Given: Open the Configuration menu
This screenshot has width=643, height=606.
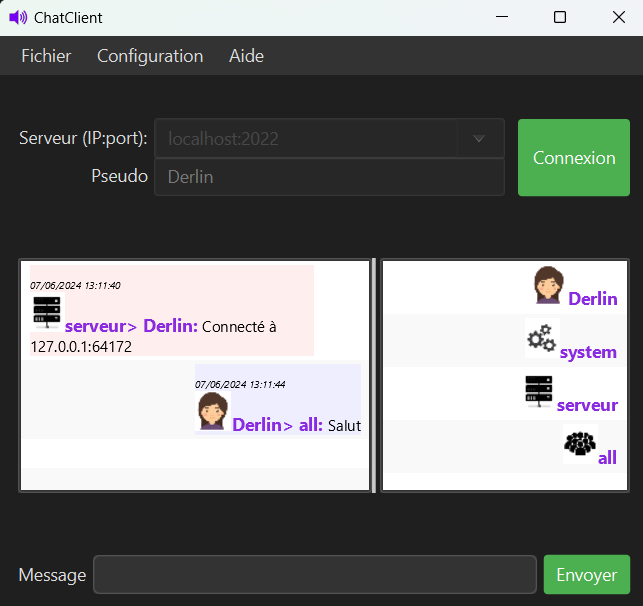Looking at the screenshot, I should [150, 56].
